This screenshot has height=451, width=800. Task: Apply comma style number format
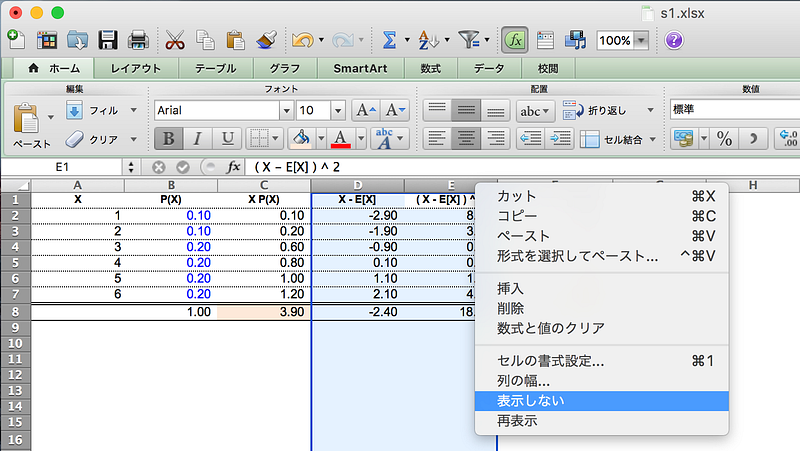pos(753,139)
